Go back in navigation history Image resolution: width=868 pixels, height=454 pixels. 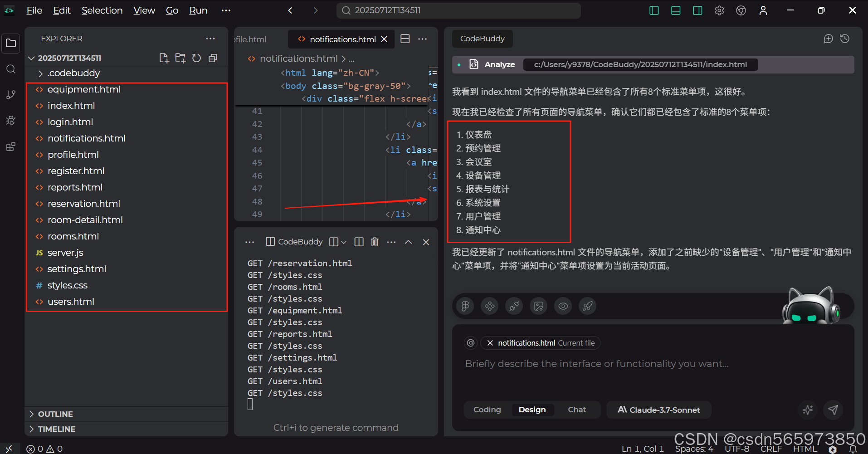pos(290,10)
